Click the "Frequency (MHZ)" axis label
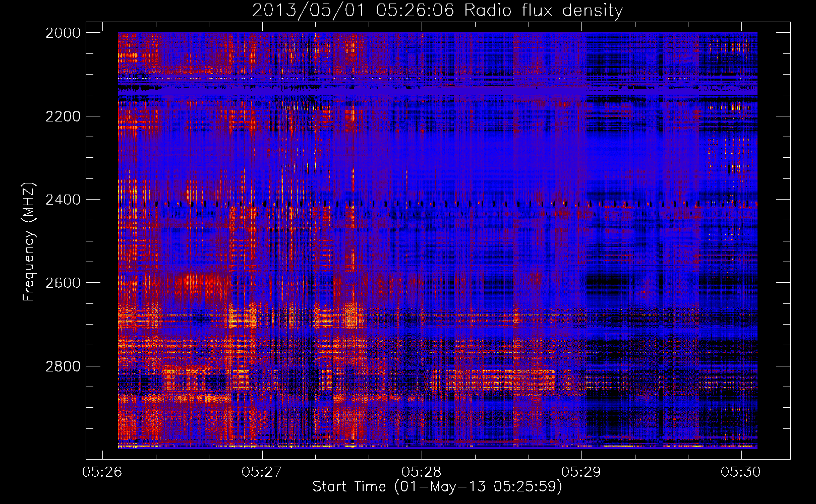The width and height of the screenshot is (816, 504). 29,242
